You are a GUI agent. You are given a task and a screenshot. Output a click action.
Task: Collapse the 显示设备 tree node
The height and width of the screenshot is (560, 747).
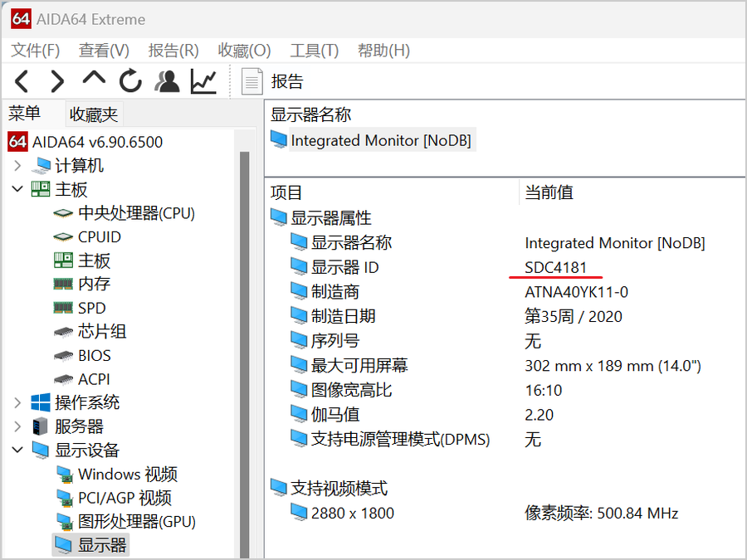tap(17, 450)
